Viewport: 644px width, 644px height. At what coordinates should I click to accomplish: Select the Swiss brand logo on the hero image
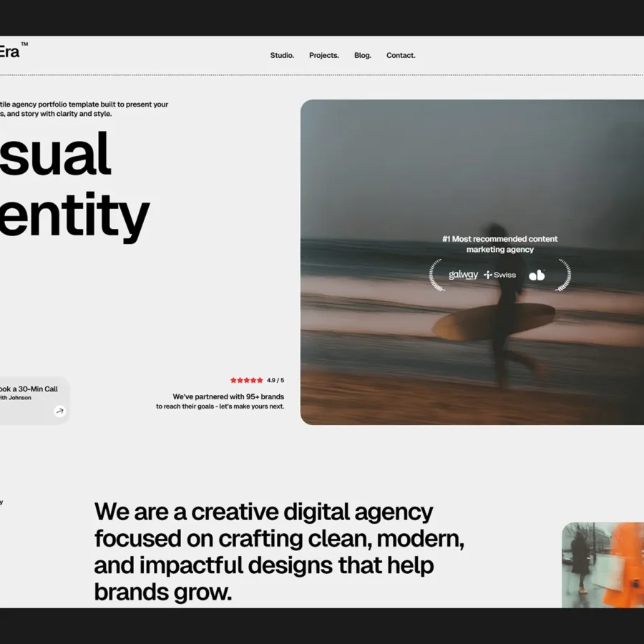(500, 274)
